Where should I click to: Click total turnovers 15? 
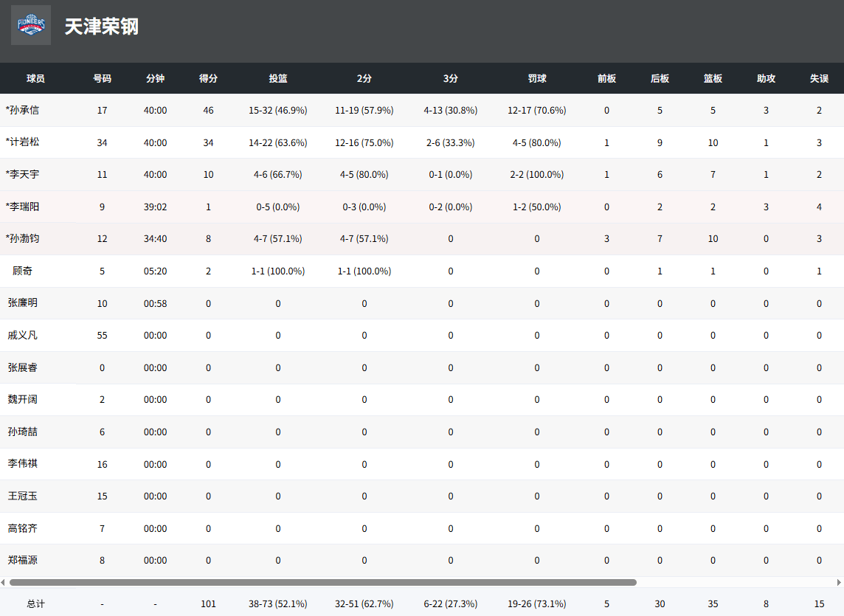(819, 604)
